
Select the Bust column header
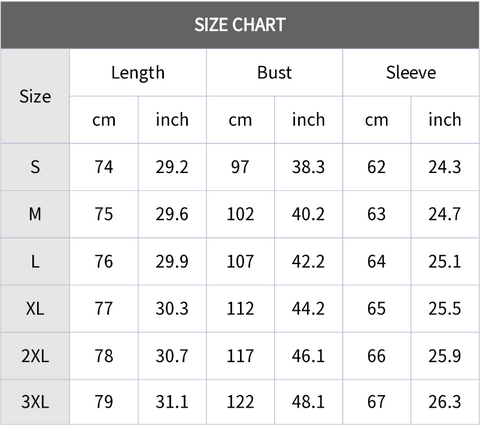tap(274, 73)
